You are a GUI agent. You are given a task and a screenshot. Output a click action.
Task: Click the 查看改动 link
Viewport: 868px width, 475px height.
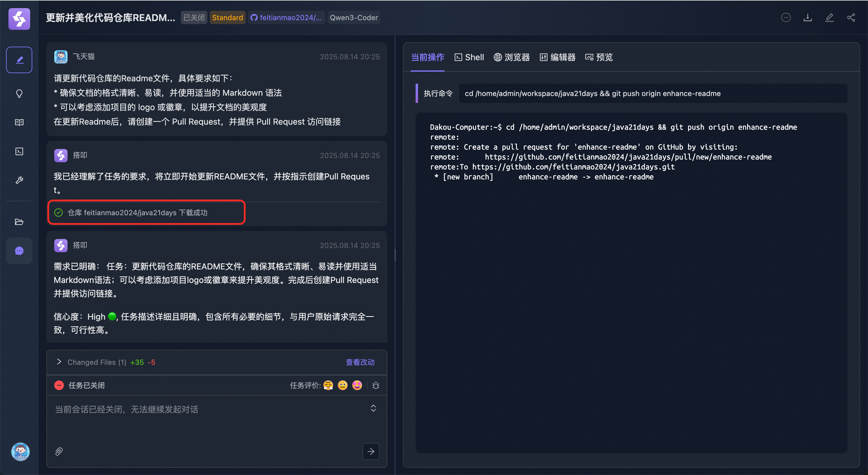point(360,362)
